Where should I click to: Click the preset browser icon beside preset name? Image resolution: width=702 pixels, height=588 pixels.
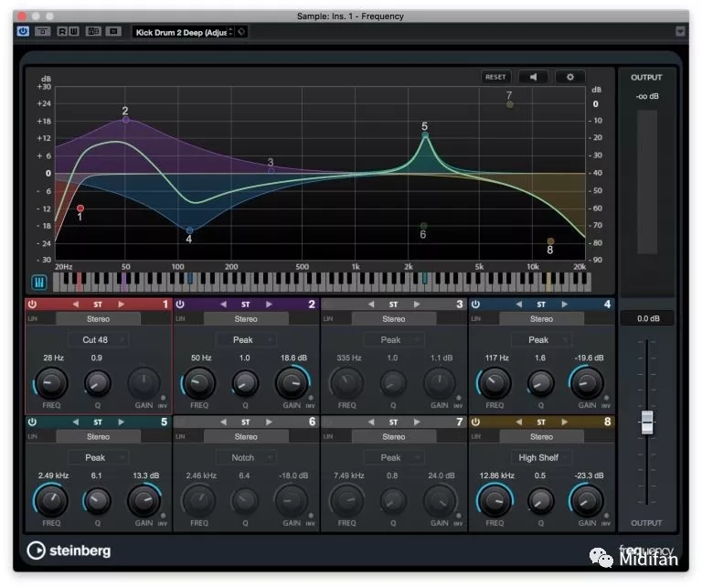coord(241,31)
